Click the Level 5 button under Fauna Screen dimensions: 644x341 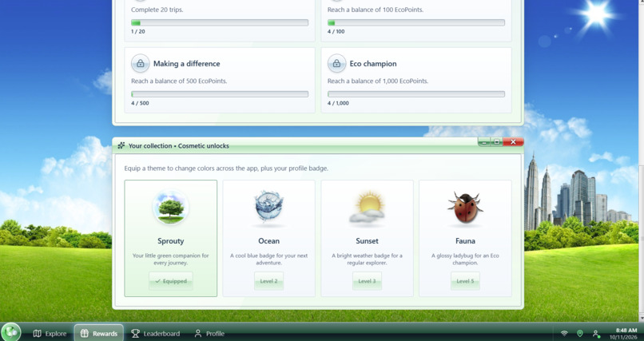tap(465, 281)
